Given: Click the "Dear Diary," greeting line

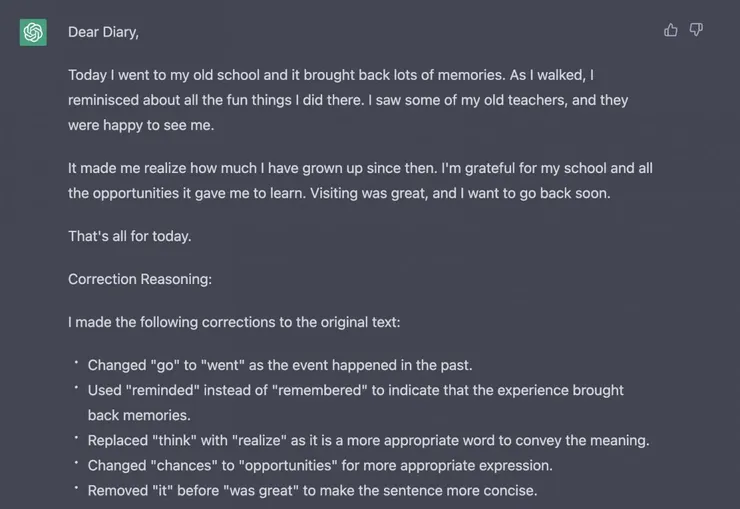Looking at the screenshot, I should [x=103, y=32].
